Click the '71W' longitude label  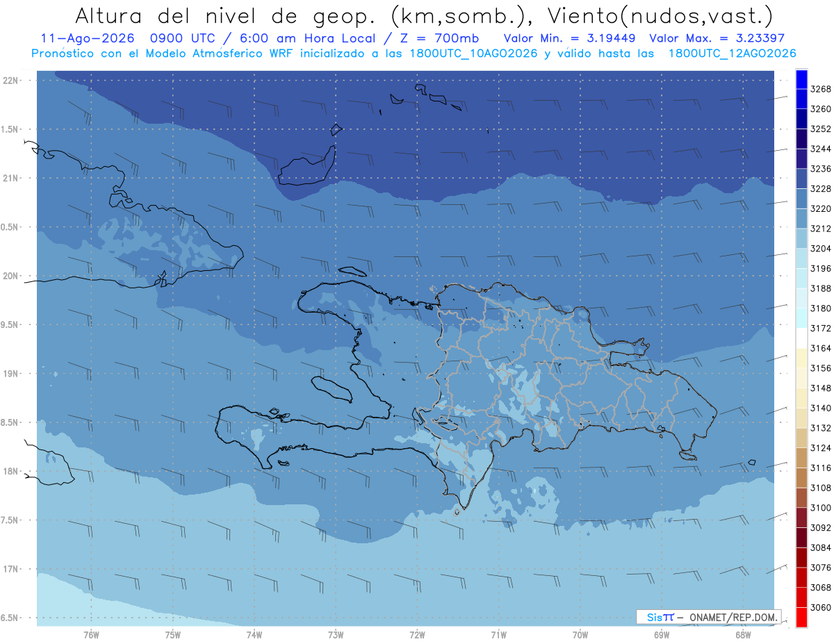click(498, 635)
